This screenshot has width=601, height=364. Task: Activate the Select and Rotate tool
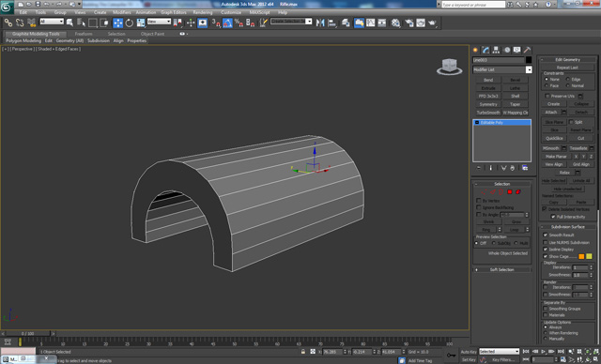click(130, 23)
